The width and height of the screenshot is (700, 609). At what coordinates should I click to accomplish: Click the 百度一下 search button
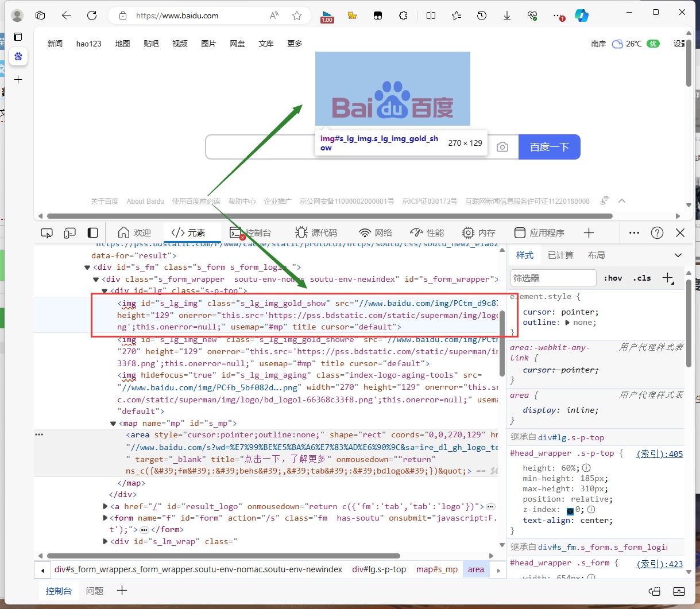(549, 147)
